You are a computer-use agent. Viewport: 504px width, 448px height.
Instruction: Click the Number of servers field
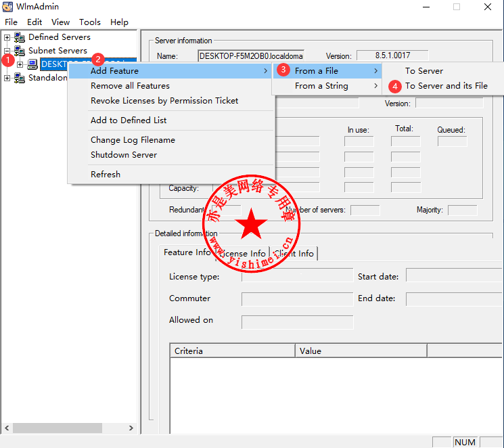(365, 210)
